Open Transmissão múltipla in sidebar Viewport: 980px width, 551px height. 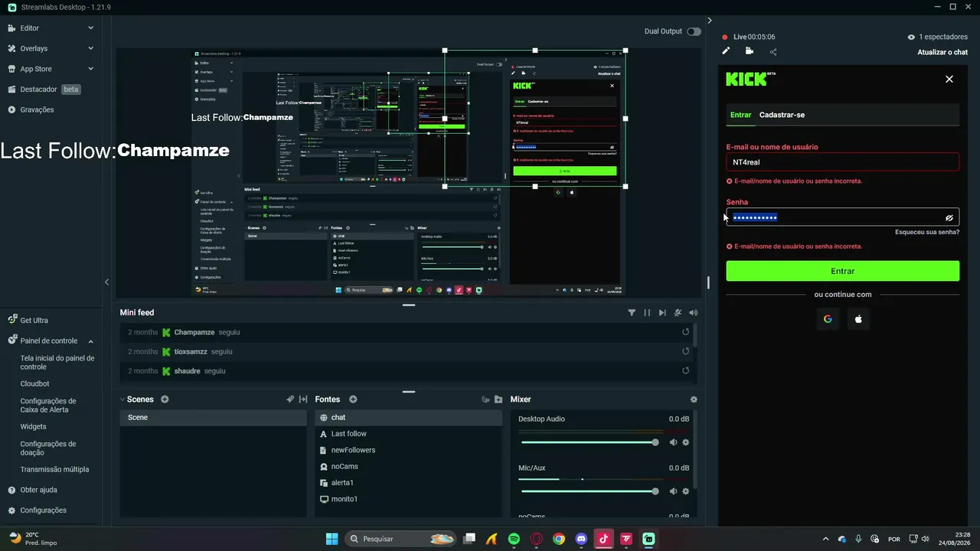[x=54, y=469]
